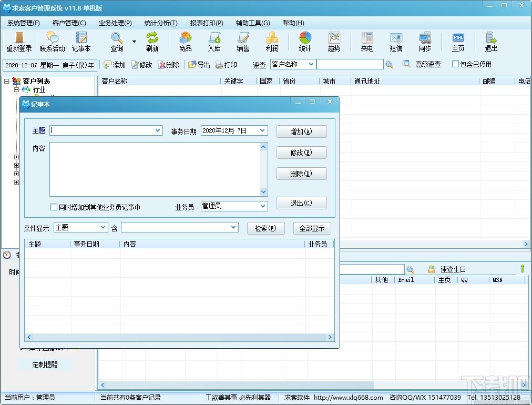Collapse the 行业 tree node
532x405 pixels.
(16, 89)
